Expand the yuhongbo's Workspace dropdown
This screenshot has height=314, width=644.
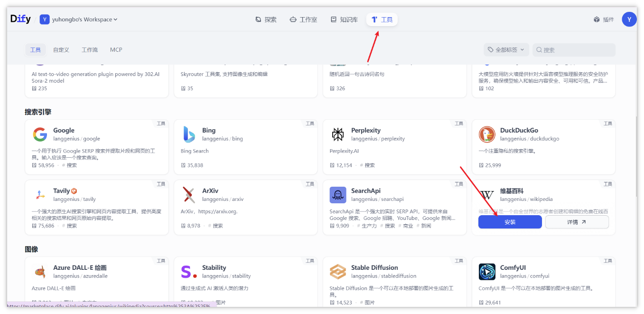coord(84,19)
